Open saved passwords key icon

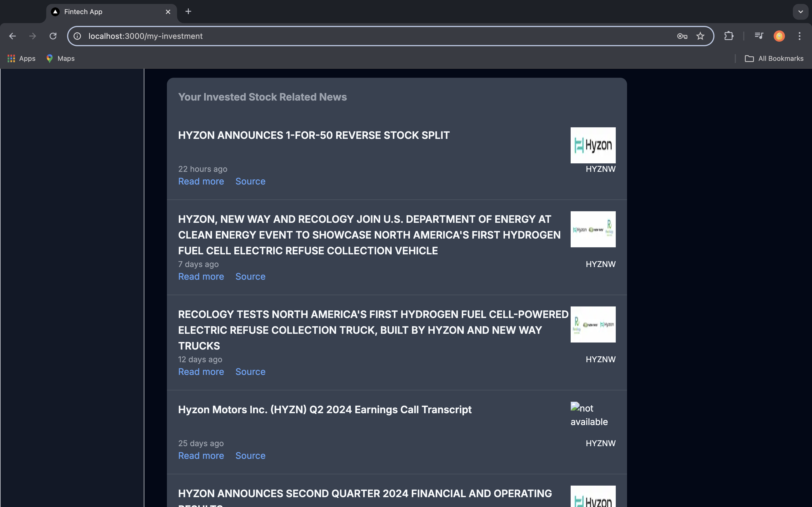(682, 36)
